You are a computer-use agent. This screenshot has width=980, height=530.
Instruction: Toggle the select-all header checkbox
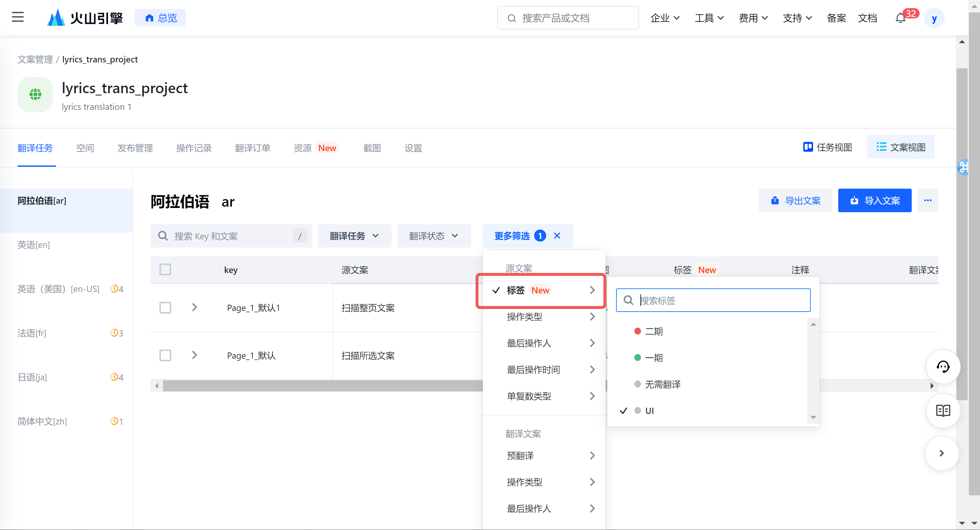pyautogui.click(x=165, y=269)
